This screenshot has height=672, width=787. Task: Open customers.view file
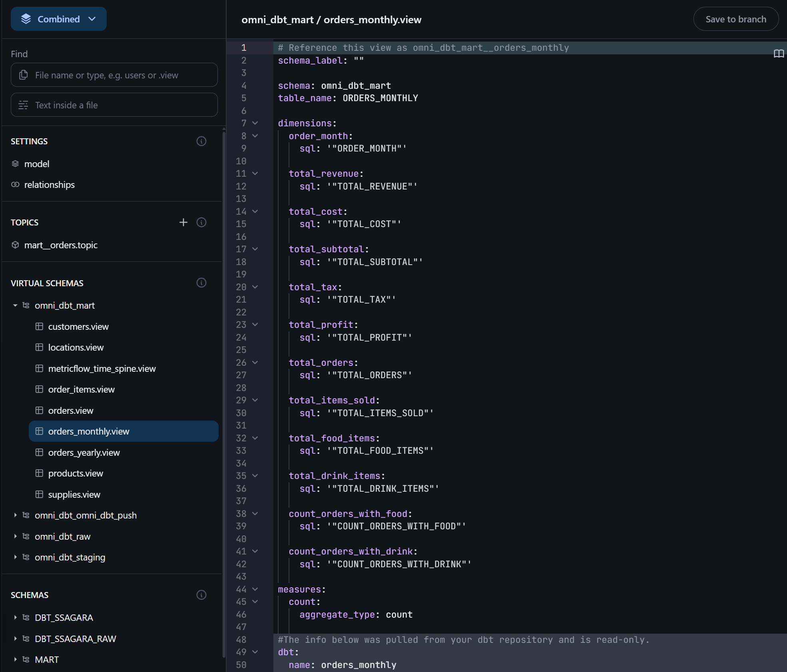78,327
